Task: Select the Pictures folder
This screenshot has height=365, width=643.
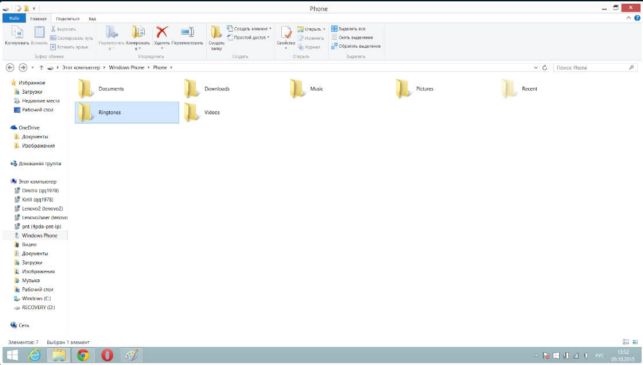Action: tap(445, 89)
